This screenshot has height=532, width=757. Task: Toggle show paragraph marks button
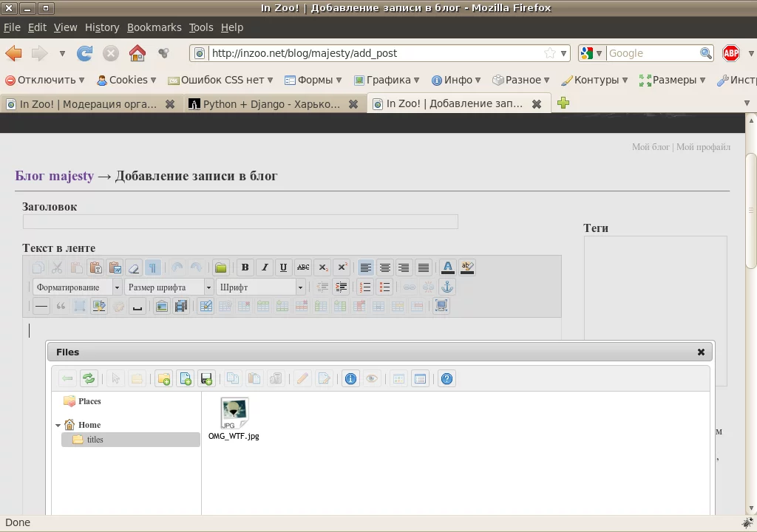point(152,267)
